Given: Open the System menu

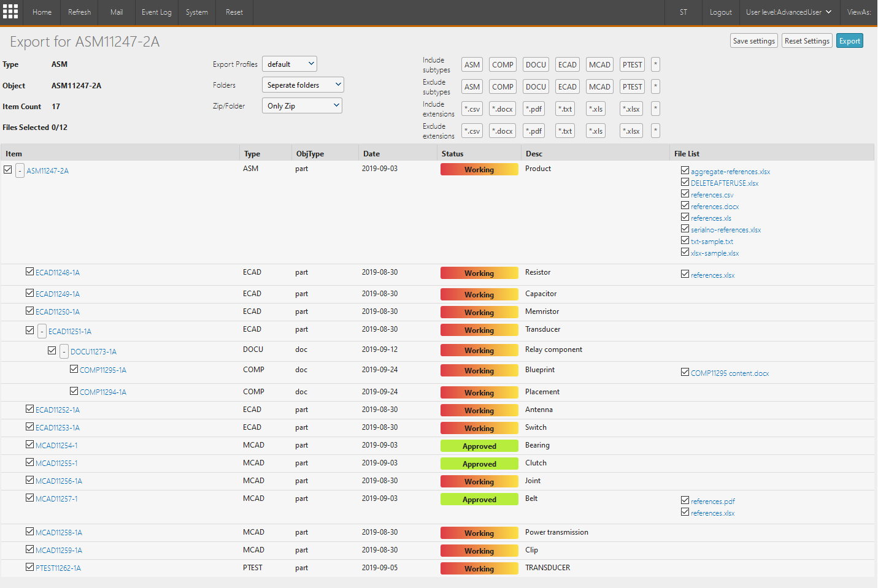Looking at the screenshot, I should 197,12.
